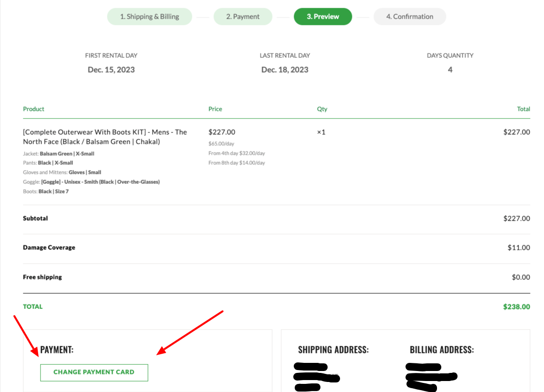Click the Confirmation step indicator
This screenshot has height=392, width=544.
pyautogui.click(x=409, y=16)
